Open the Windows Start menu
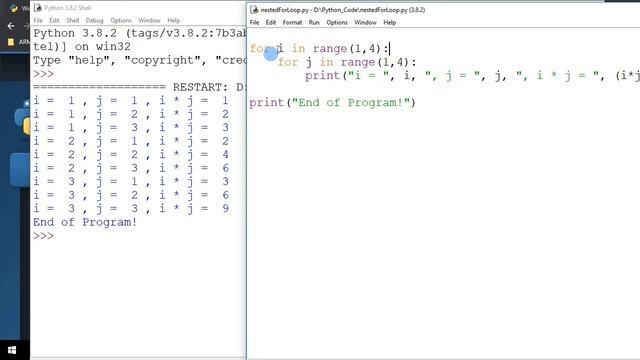The image size is (640, 360). [x=12, y=350]
